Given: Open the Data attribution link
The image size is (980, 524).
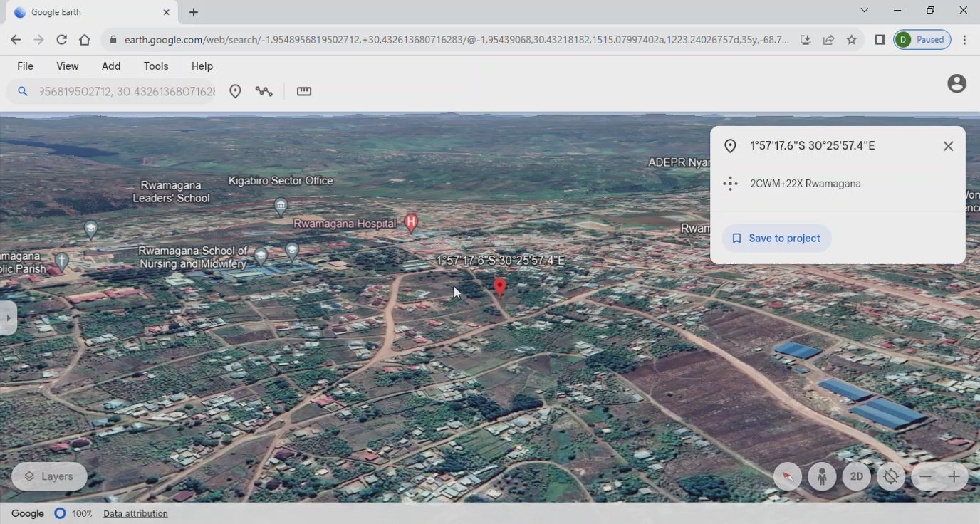Looking at the screenshot, I should (135, 513).
